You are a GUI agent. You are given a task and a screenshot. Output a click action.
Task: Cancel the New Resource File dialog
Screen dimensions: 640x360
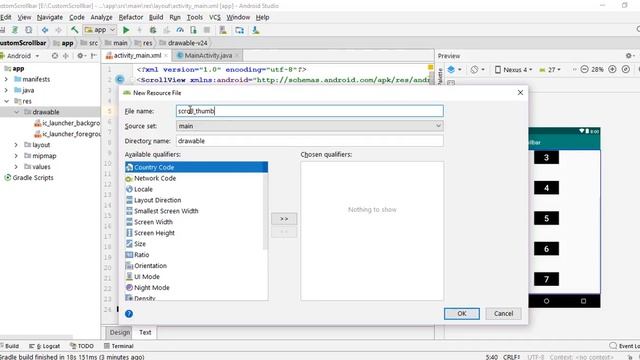503,313
